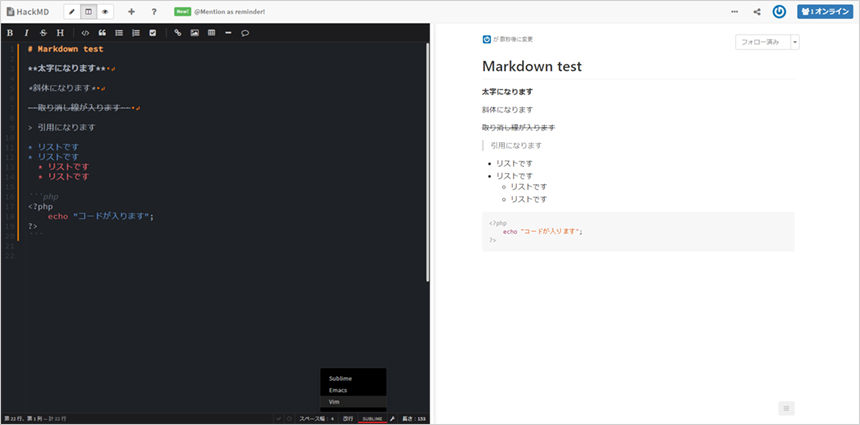Click cursor position line/column status
The image size is (860, 425).
coord(35,419)
